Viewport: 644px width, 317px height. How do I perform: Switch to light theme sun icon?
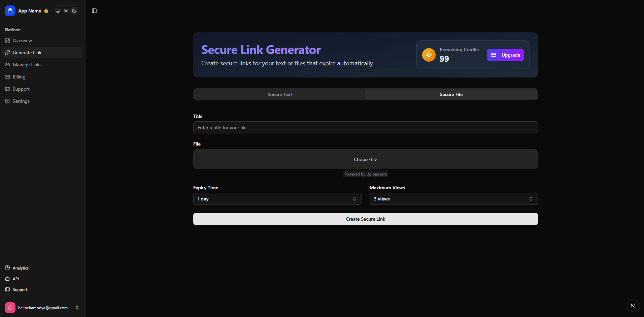tap(66, 11)
